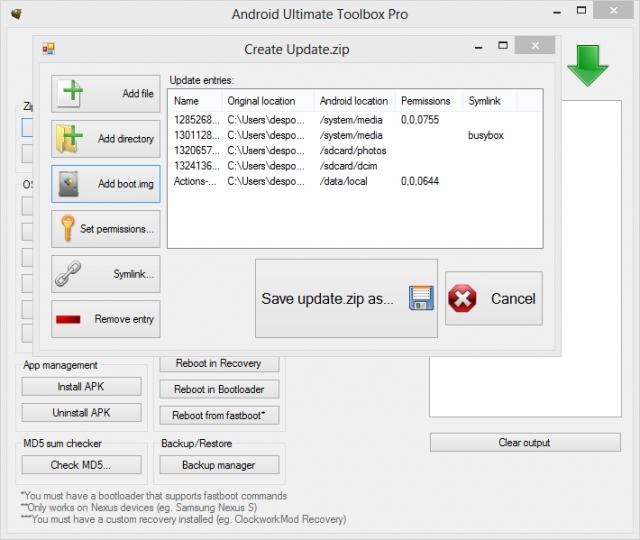This screenshot has height=540, width=640.
Task: Click the /sdcard/dcim location cell
Action: [x=349, y=166]
